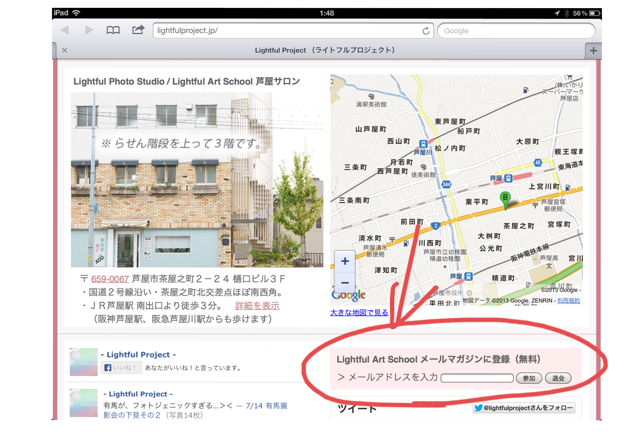Open the second Lightful Project post title
Screen dimensions: 640x440
click(138, 394)
